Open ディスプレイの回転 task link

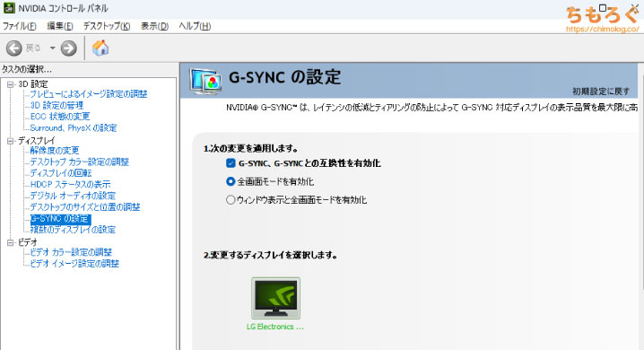61,173
